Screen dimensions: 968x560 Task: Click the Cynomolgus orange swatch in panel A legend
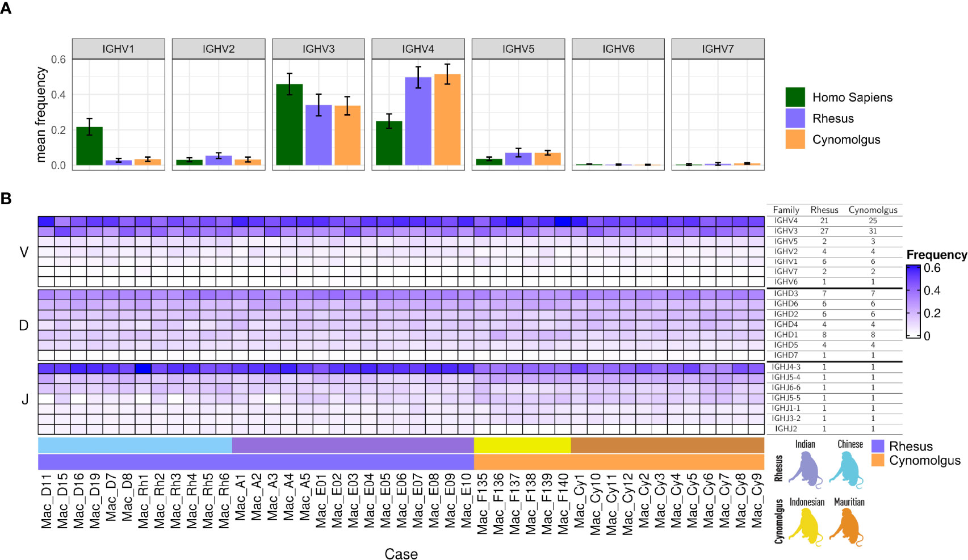point(795,139)
